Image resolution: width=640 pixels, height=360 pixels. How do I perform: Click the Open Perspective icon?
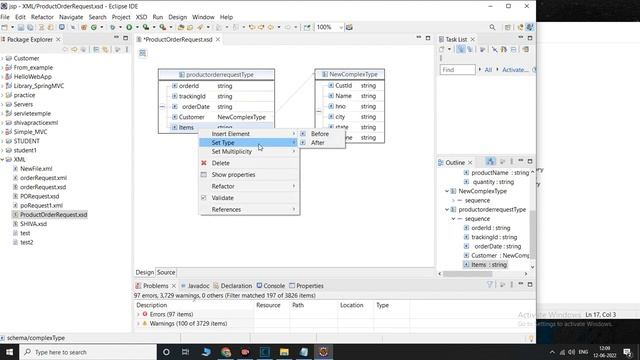click(507, 27)
